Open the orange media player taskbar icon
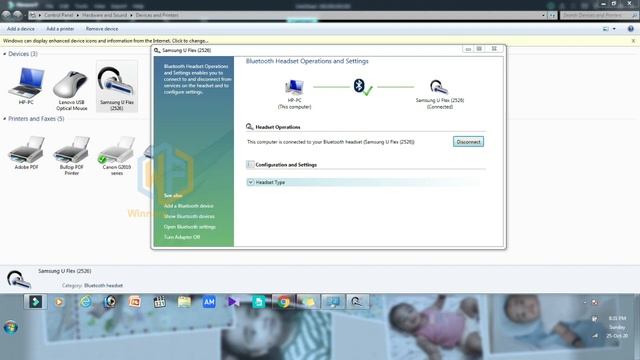Viewport: 640px width, 360px height. click(60, 302)
